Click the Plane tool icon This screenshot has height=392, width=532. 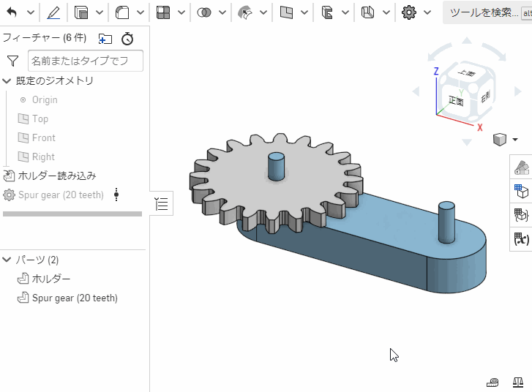pyautogui.click(x=286, y=12)
